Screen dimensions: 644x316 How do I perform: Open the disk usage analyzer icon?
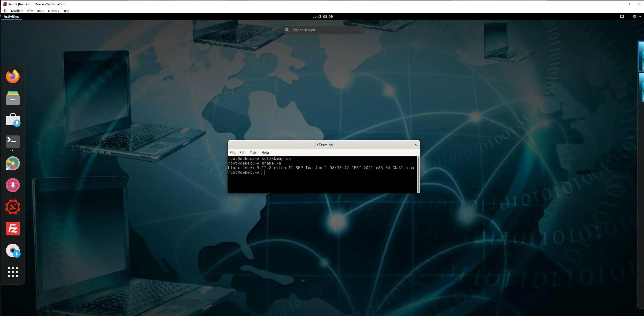click(13, 164)
